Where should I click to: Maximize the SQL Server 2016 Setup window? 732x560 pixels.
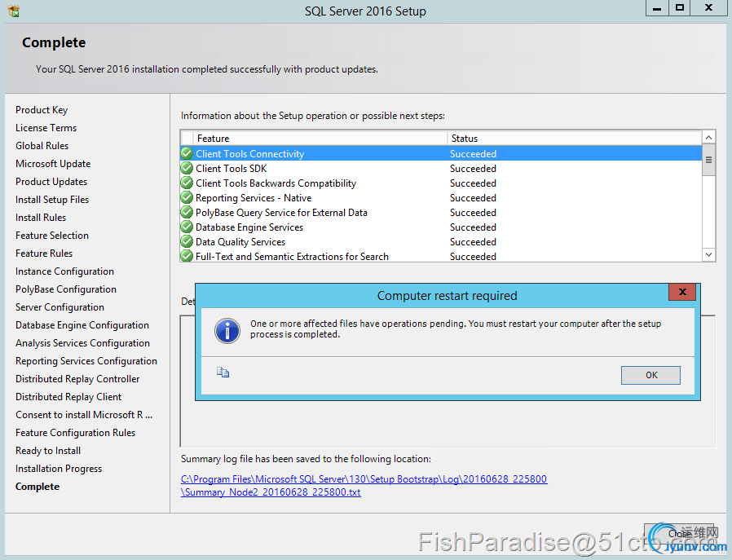click(x=679, y=8)
